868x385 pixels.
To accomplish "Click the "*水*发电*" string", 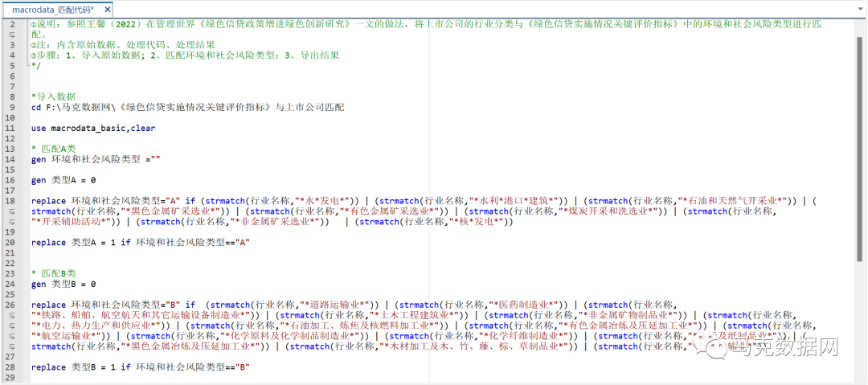I will click(323, 202).
